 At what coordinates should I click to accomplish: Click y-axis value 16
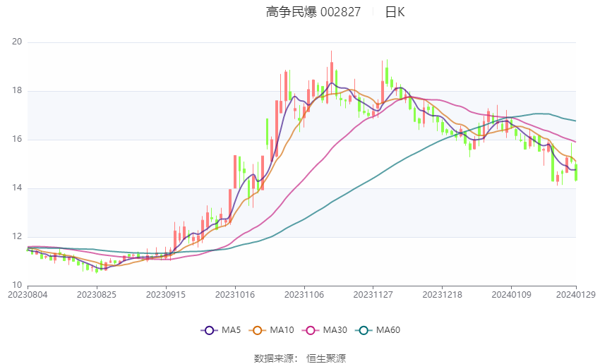pos(17,139)
